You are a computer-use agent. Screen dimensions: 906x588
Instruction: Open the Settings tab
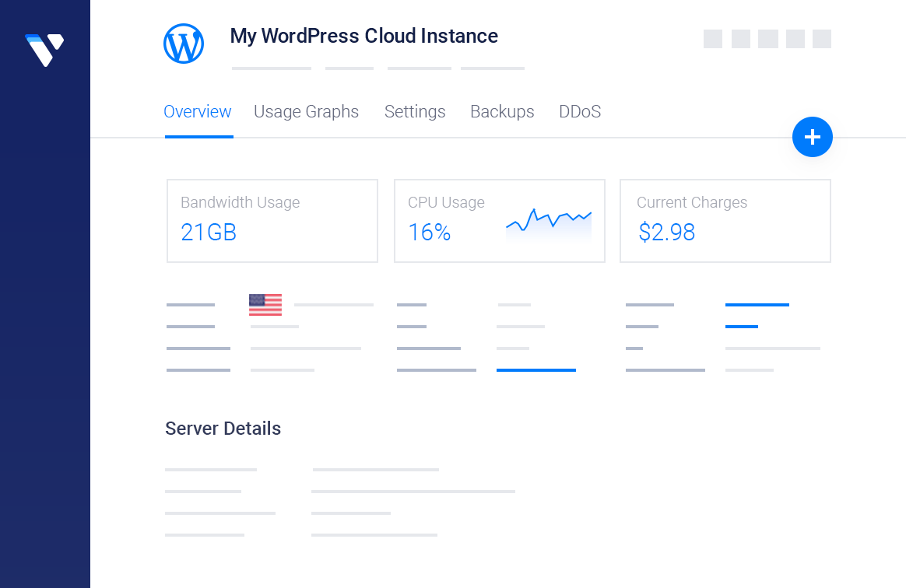click(x=415, y=112)
